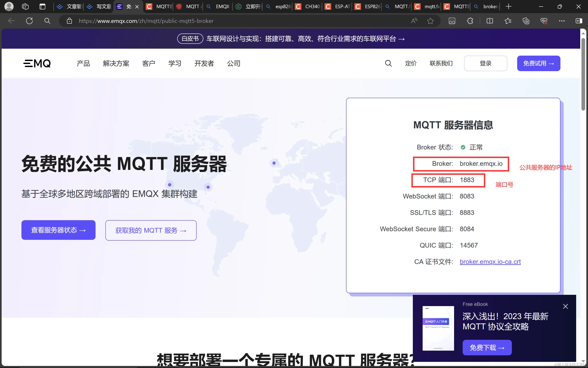Click the 获取我的 MQTT 服务 button
The width and height of the screenshot is (588, 368).
[151, 230]
